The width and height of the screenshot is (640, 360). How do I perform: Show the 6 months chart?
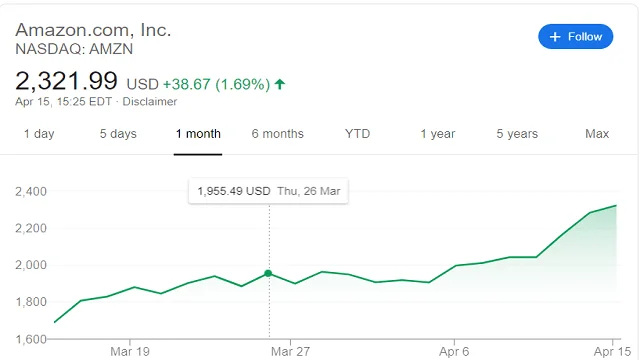coord(278,134)
